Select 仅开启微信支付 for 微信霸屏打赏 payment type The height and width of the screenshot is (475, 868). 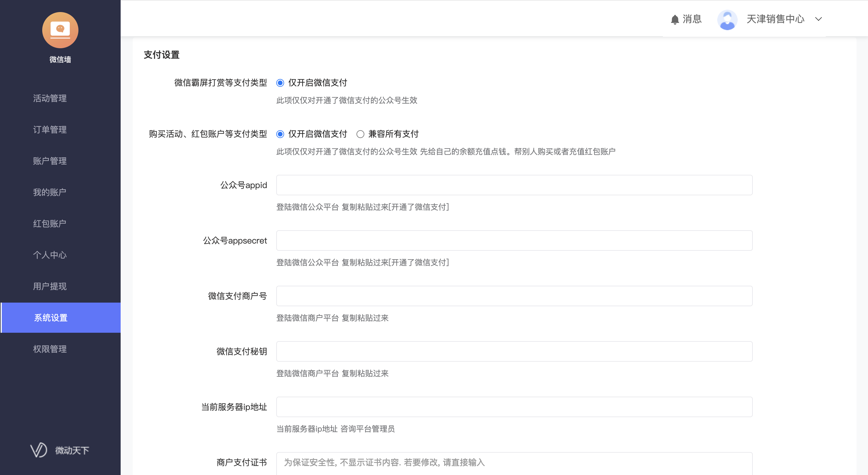[280, 83]
